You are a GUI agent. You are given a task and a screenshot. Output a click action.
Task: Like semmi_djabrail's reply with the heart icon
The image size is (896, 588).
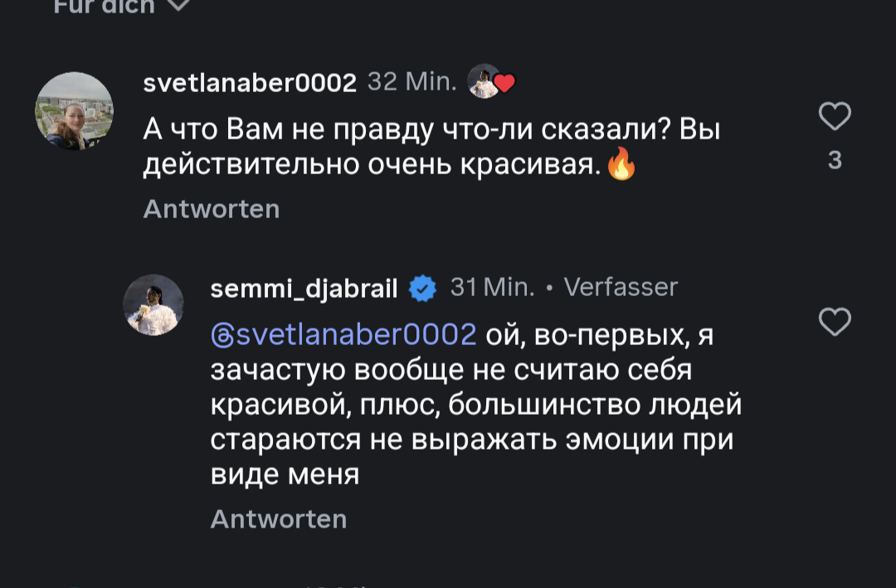pyautogui.click(x=835, y=321)
